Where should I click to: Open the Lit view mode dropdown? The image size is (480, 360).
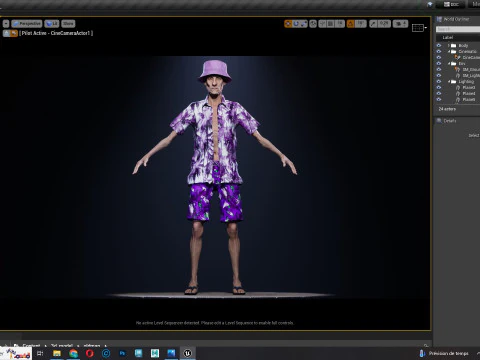pos(52,24)
